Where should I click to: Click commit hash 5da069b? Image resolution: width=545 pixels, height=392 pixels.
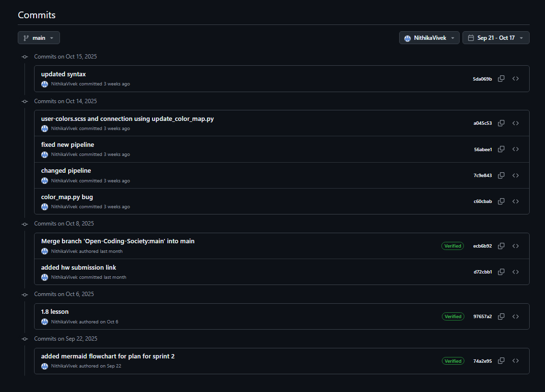coord(483,79)
